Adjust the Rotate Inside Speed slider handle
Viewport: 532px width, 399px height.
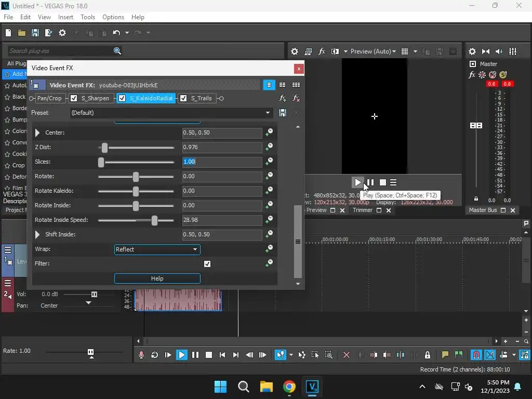click(x=154, y=220)
